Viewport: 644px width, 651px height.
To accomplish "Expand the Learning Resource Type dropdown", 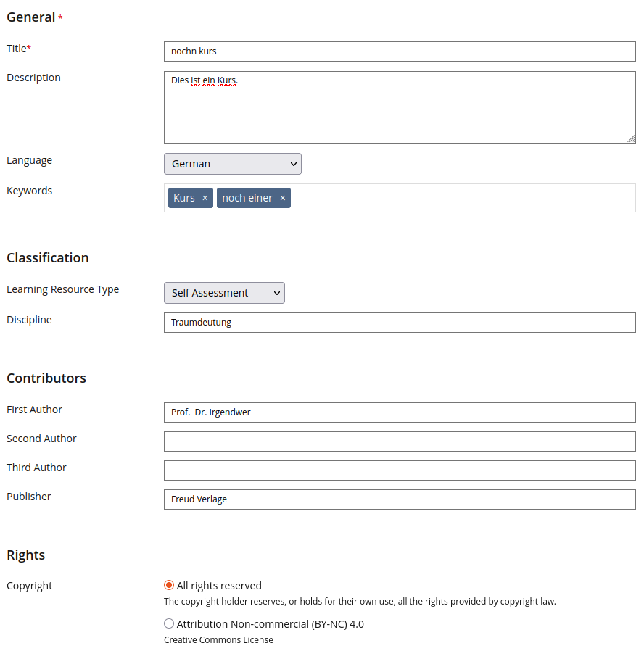I will point(224,293).
